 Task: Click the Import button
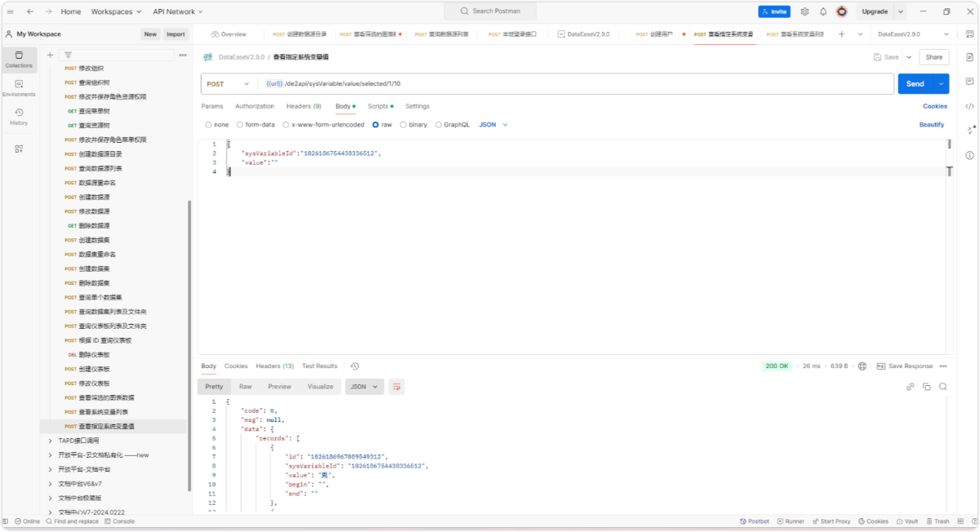176,34
